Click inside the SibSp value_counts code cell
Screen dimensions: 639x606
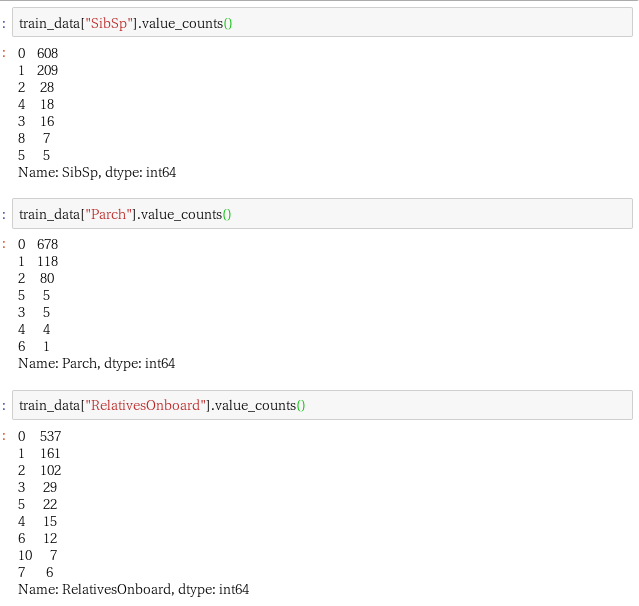tap(322, 23)
